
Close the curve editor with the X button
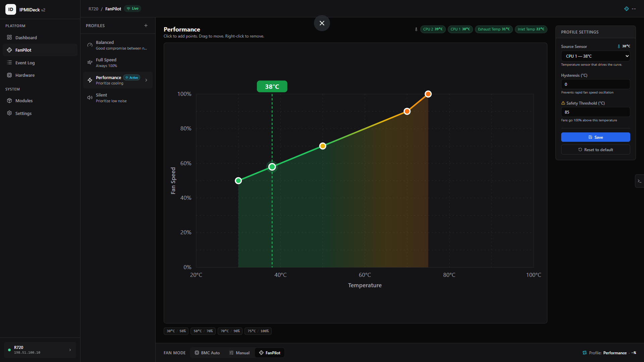(322, 23)
